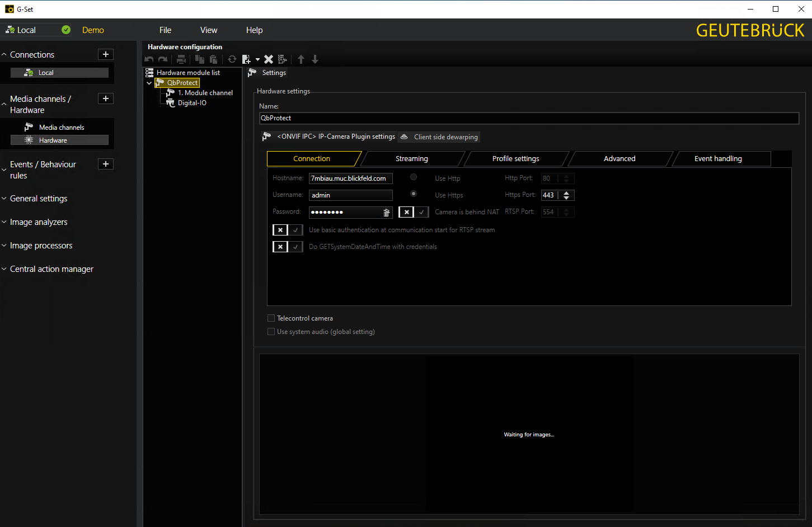812x527 pixels.
Task: Open the View menu
Action: pos(209,30)
